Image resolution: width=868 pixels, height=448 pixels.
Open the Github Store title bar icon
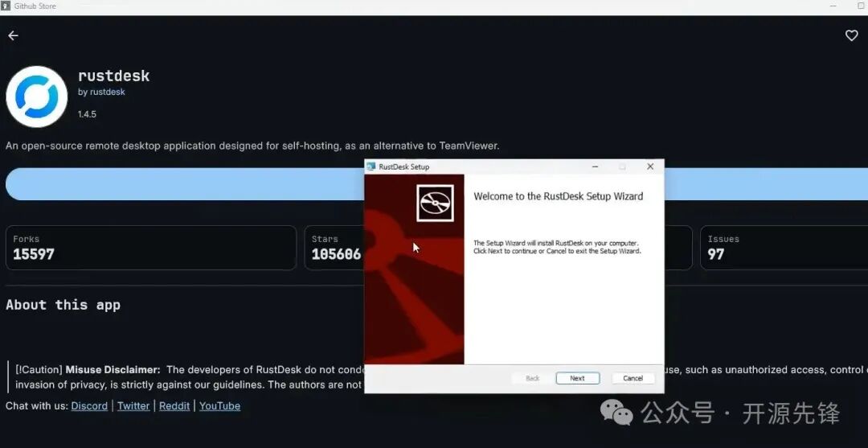pyautogui.click(x=6, y=6)
